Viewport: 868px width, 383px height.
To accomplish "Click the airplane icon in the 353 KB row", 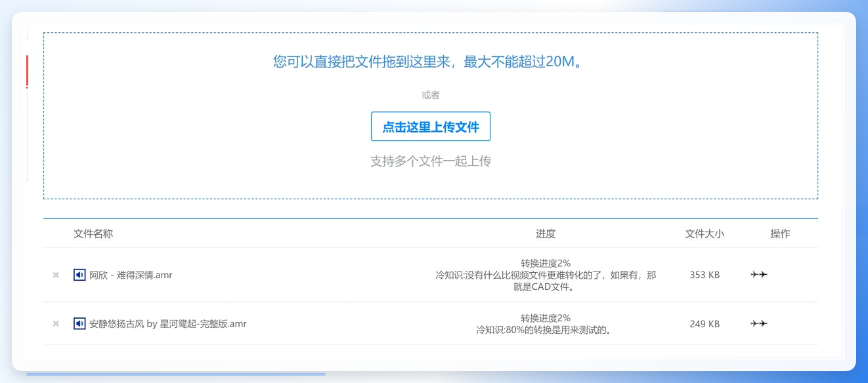I will [759, 275].
